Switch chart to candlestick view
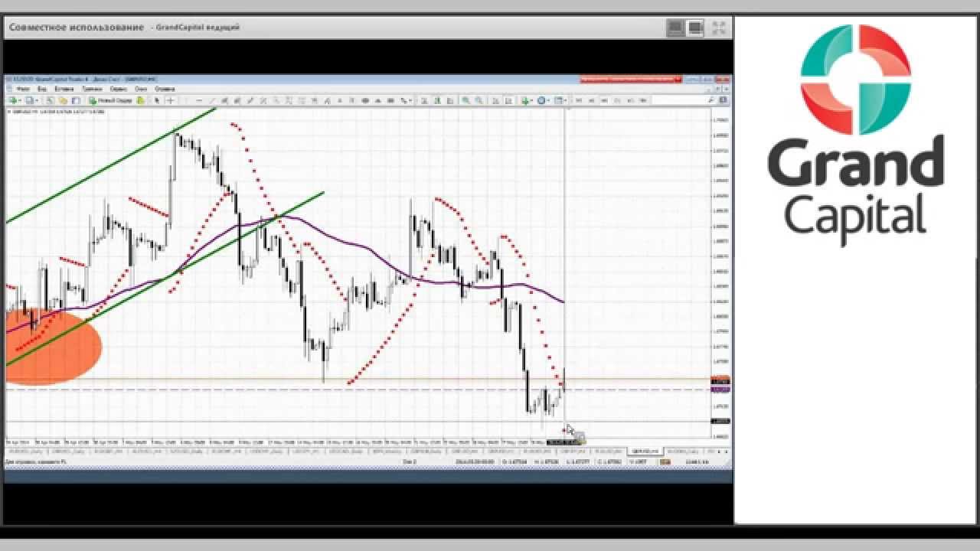The height and width of the screenshot is (551, 980). tap(437, 100)
